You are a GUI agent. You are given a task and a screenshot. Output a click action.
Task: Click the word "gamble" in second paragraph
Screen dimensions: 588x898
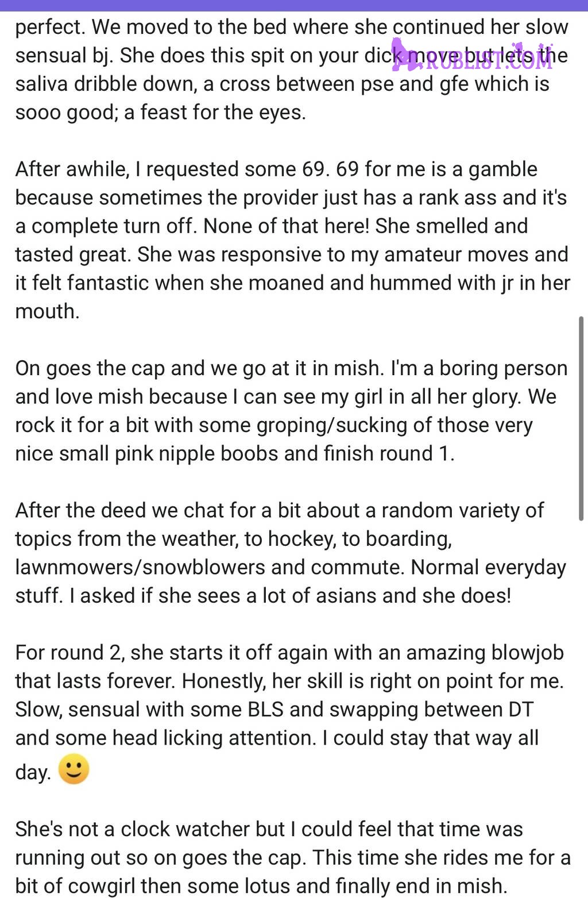click(503, 169)
